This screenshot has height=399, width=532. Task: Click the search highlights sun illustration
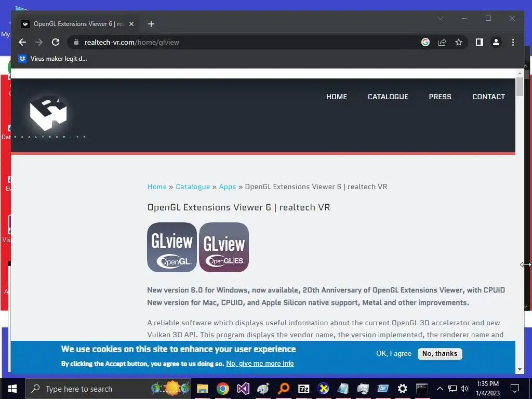(x=171, y=388)
